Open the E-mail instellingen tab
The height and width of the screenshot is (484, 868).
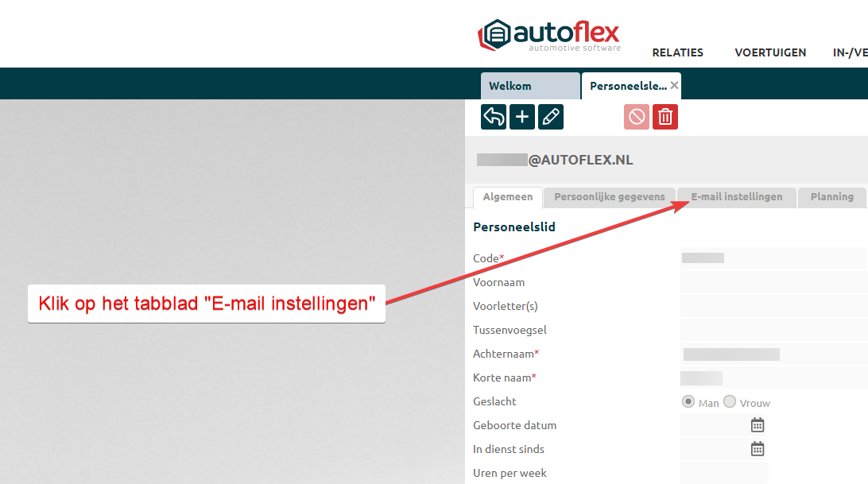(737, 197)
